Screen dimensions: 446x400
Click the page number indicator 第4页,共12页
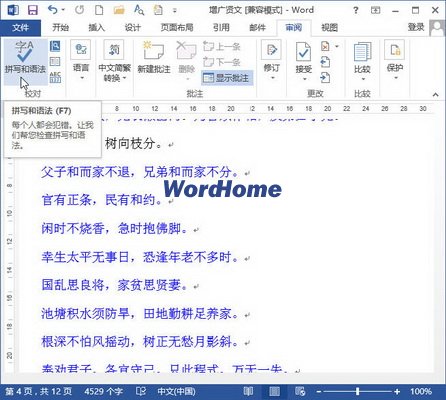(39, 391)
